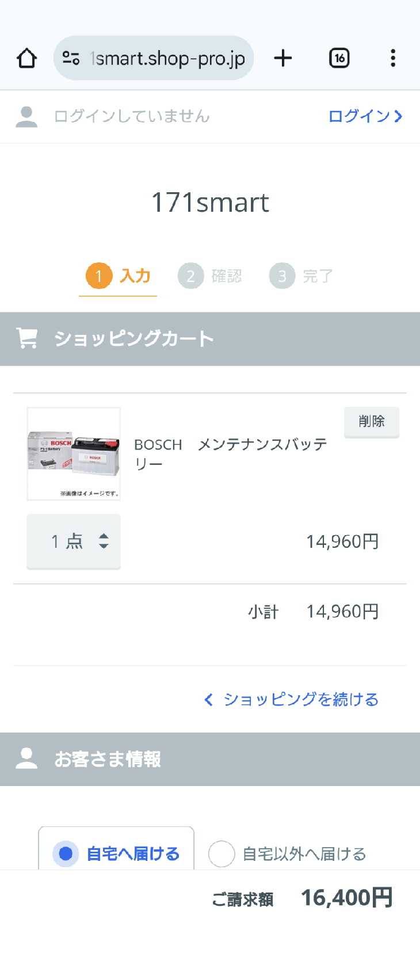Tap the person icon in お客さま情報 header
420x980 pixels.
pyautogui.click(x=26, y=758)
